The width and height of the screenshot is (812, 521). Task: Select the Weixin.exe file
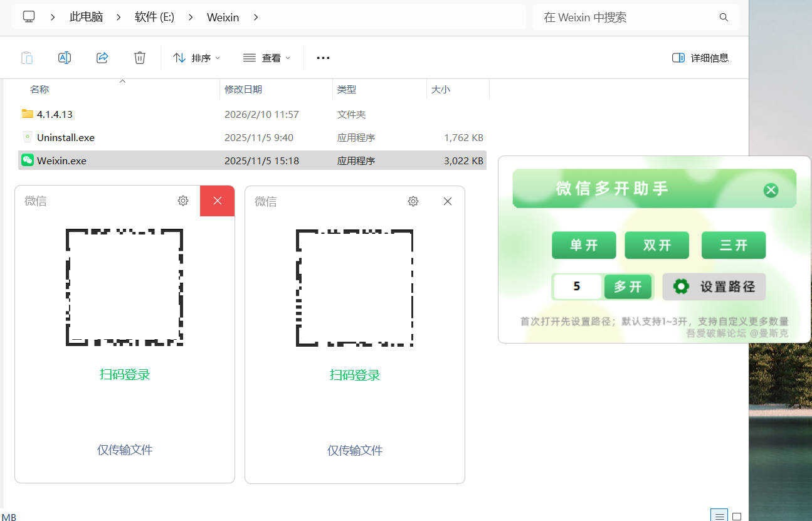tap(252, 161)
